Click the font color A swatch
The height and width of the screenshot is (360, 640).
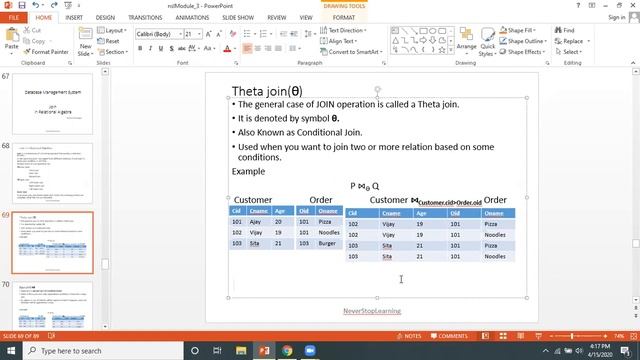click(227, 49)
